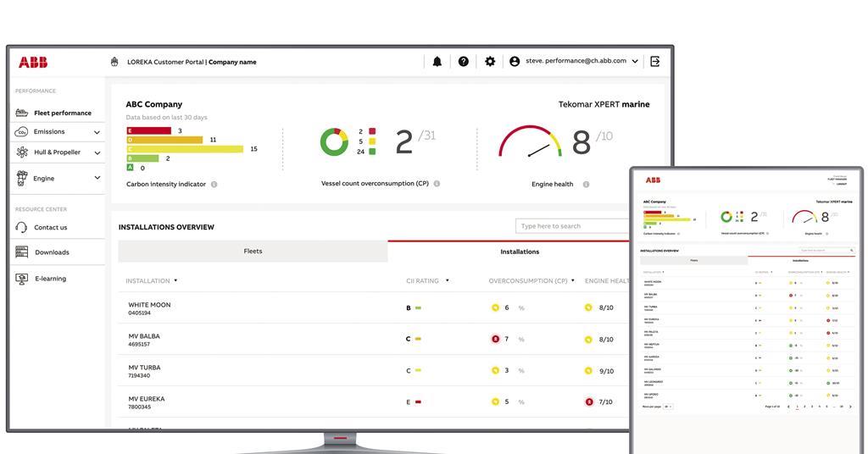This screenshot has width=868, height=454.
Task: Click the engine health gauge dial
Action: (531, 141)
